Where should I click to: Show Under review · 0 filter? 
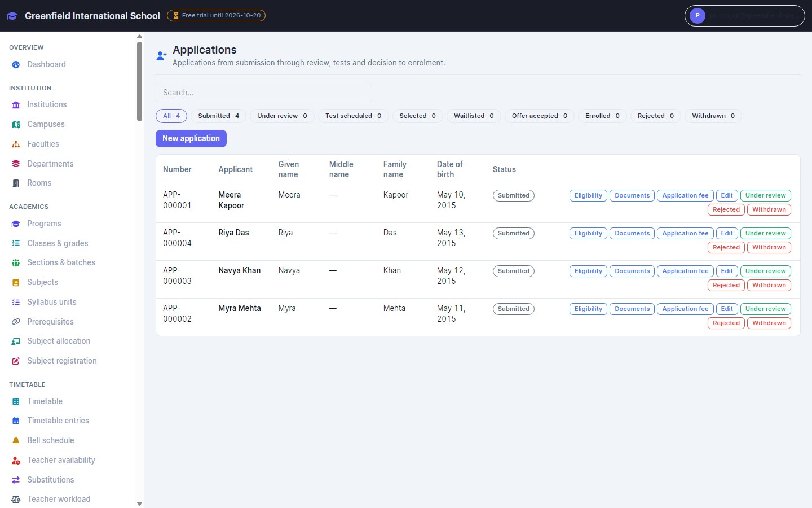click(282, 116)
